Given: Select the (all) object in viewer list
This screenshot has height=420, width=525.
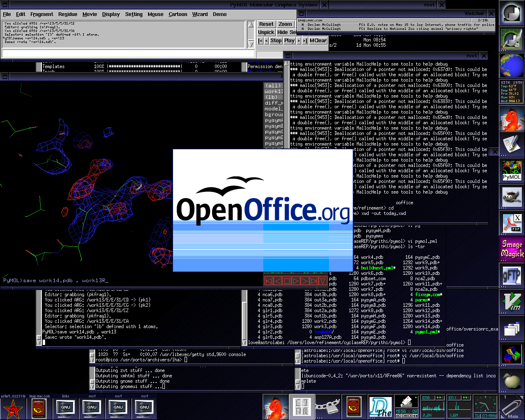Looking at the screenshot, I should pyautogui.click(x=273, y=85).
